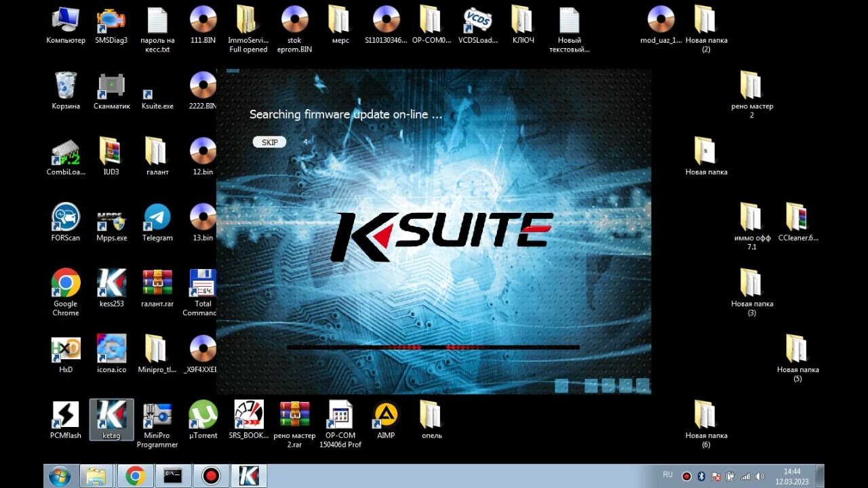This screenshot has width=868, height=488.
Task: Select the КЛЮЧ folder icon
Action: (524, 24)
